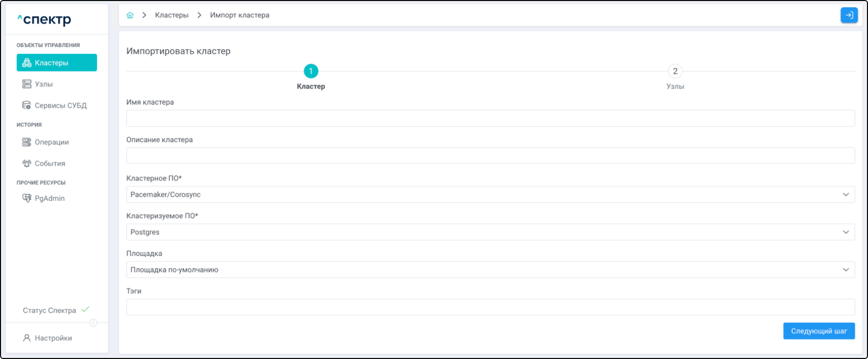Click the Настройки user icon
Image resolution: width=868 pixels, height=359 pixels.
click(x=26, y=338)
